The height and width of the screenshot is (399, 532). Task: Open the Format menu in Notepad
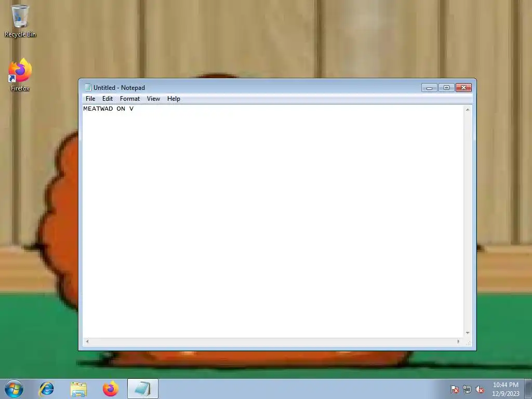coord(129,99)
